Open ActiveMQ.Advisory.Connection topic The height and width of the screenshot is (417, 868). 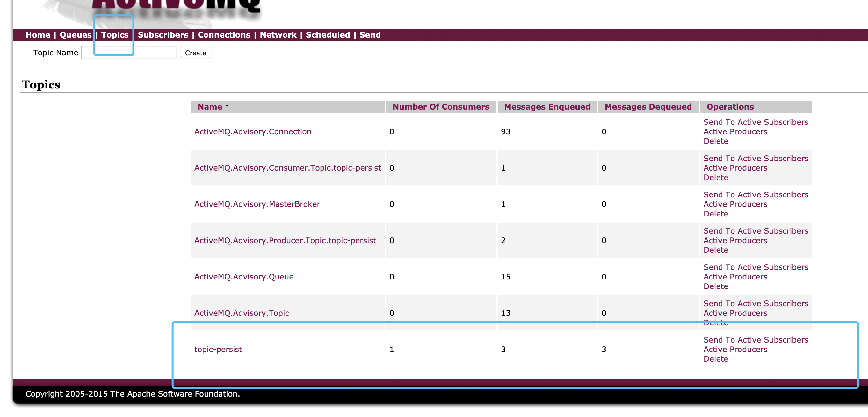[x=252, y=131]
